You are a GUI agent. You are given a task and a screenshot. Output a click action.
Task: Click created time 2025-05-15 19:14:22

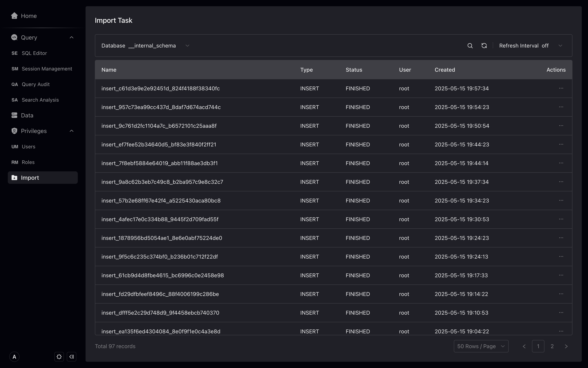(x=461, y=294)
